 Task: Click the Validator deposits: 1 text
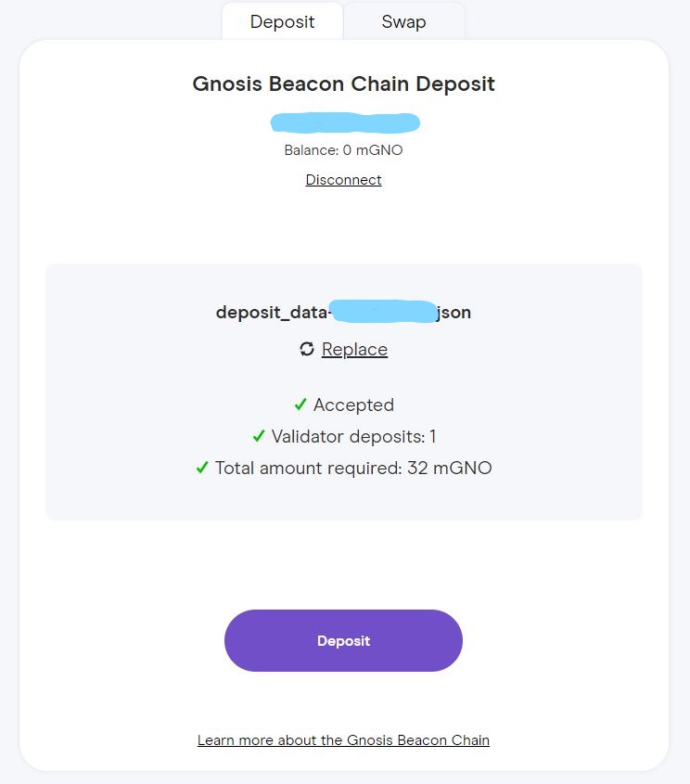click(353, 436)
